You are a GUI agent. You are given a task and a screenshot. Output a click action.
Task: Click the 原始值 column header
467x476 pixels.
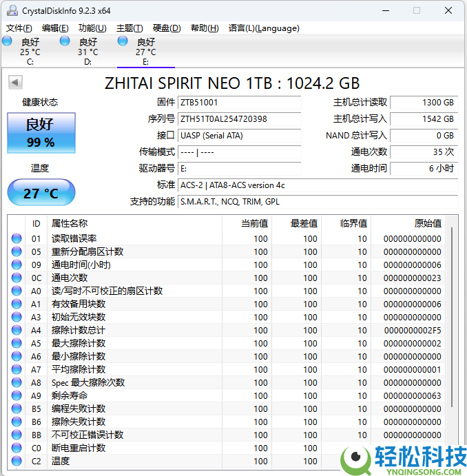point(408,223)
